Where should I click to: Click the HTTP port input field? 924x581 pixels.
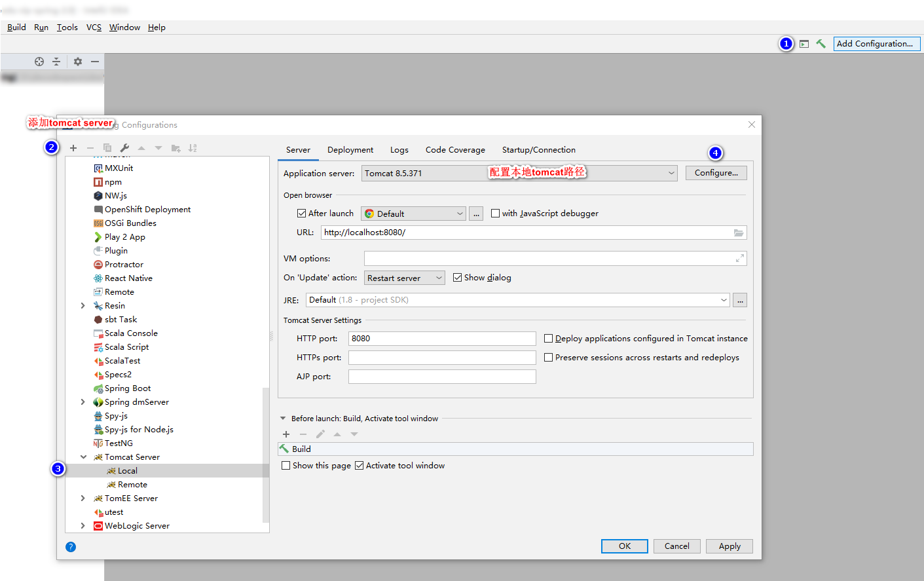click(442, 339)
